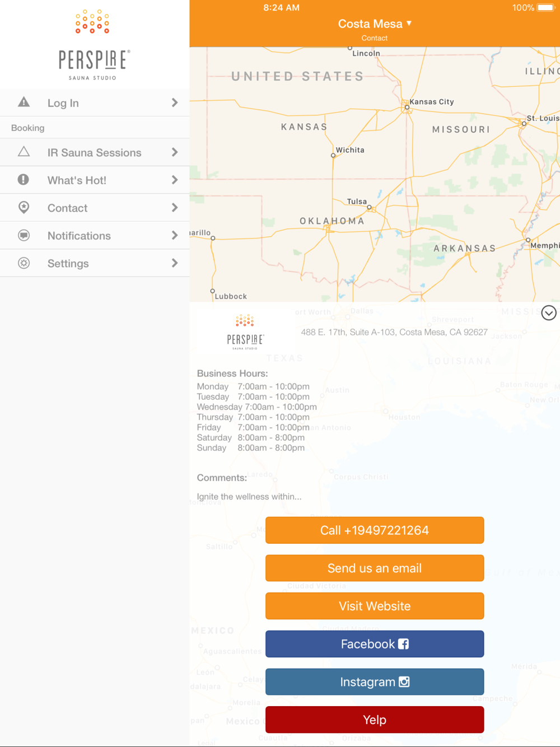
Task: Open the Costa Mesa location dropdown
Action: [375, 24]
